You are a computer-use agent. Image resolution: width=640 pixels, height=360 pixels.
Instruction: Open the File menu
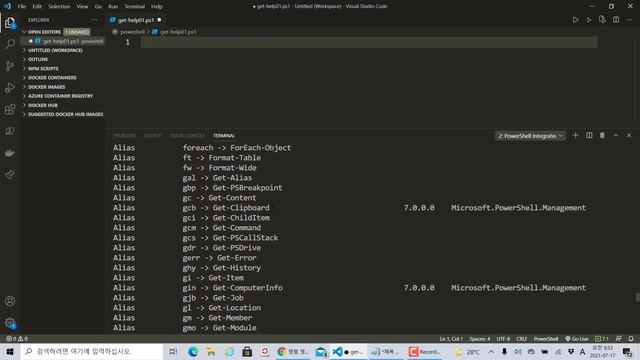(22, 7)
